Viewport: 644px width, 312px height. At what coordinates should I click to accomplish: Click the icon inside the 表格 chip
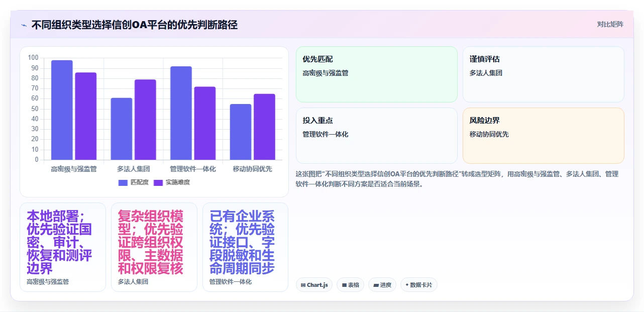point(344,285)
